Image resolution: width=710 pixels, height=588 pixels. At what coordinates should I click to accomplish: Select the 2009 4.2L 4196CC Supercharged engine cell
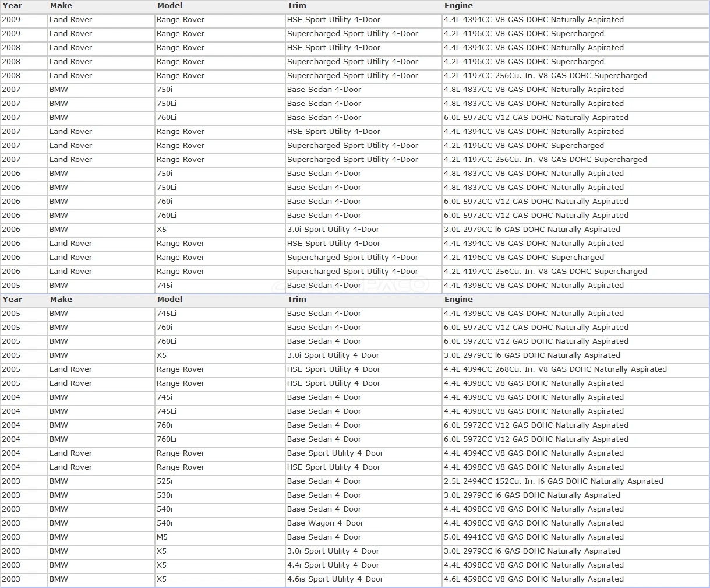click(575, 34)
